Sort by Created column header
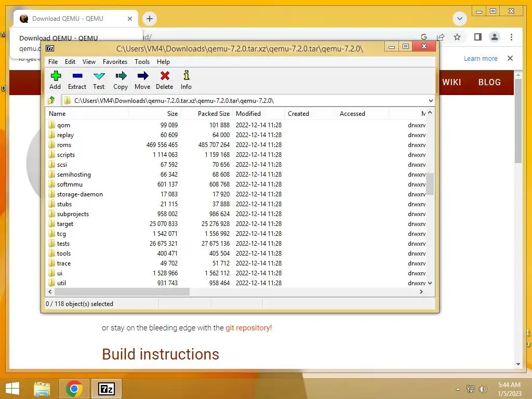The image size is (532, 399). point(310,114)
